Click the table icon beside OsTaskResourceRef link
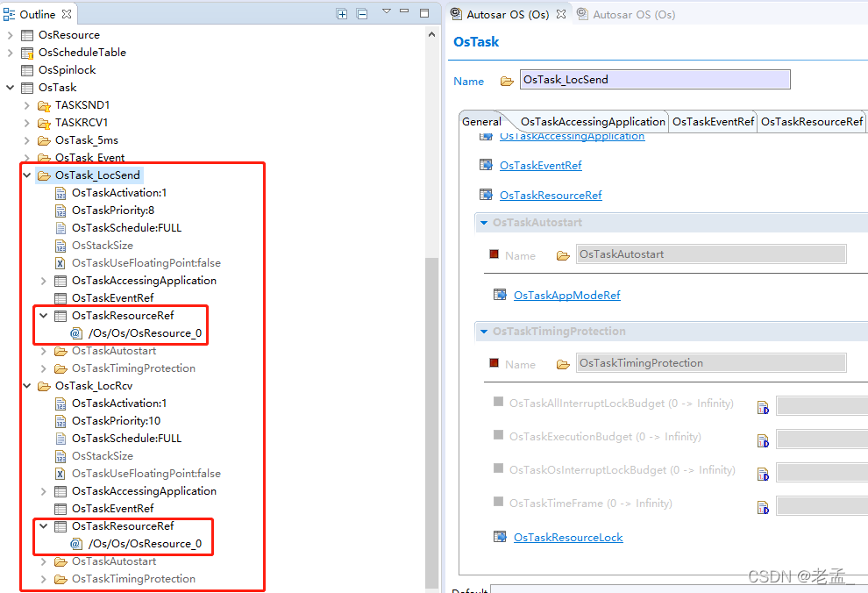The width and height of the screenshot is (868, 593). pos(486,195)
